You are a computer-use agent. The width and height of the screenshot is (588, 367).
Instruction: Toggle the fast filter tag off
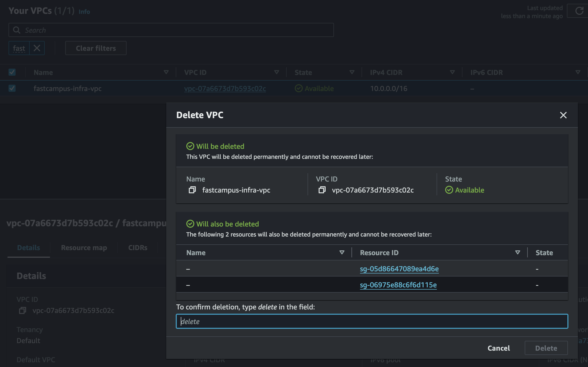pyautogui.click(x=37, y=48)
